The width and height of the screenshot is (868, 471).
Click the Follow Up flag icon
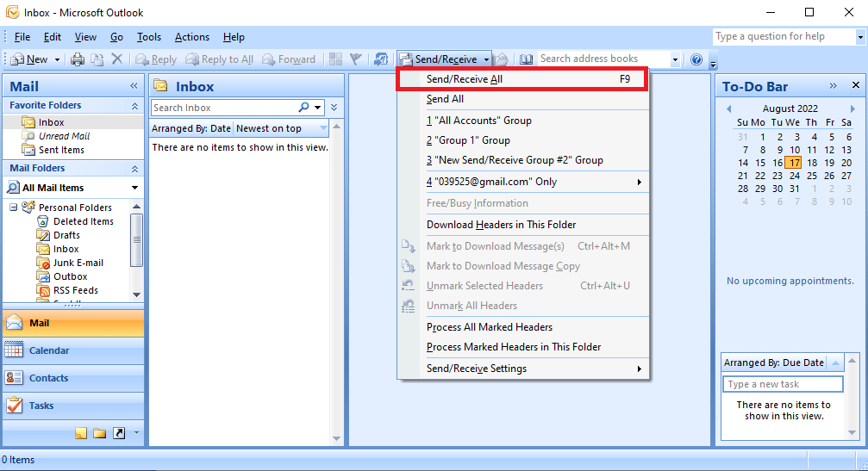click(x=355, y=59)
